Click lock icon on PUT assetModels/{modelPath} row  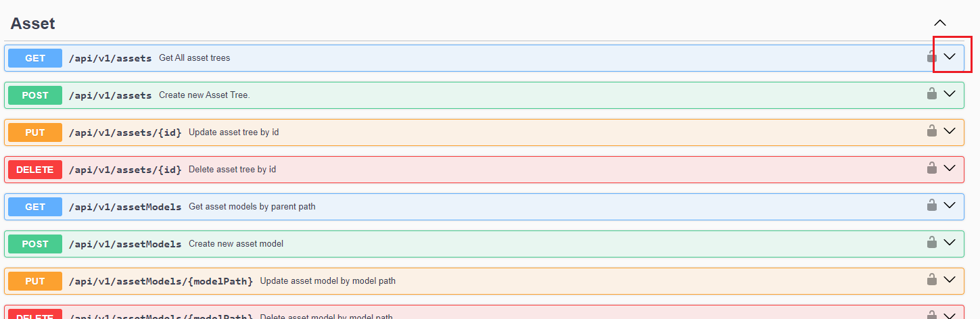click(931, 280)
